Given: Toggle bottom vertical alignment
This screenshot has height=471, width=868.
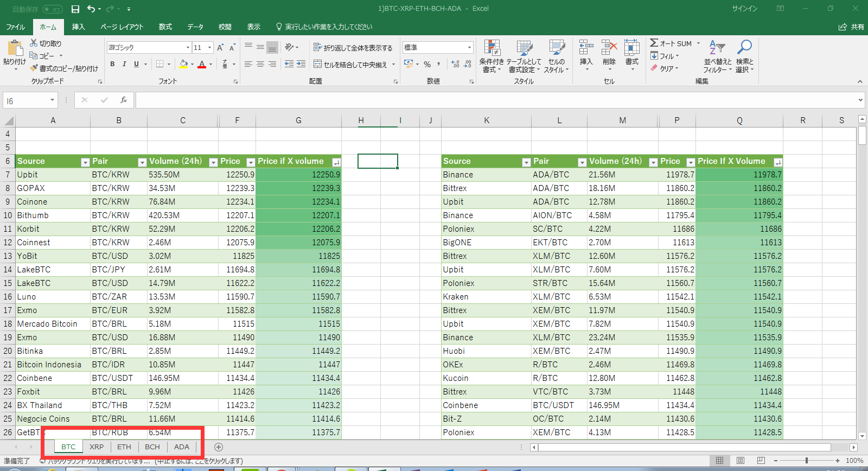Looking at the screenshot, I should click(x=272, y=48).
